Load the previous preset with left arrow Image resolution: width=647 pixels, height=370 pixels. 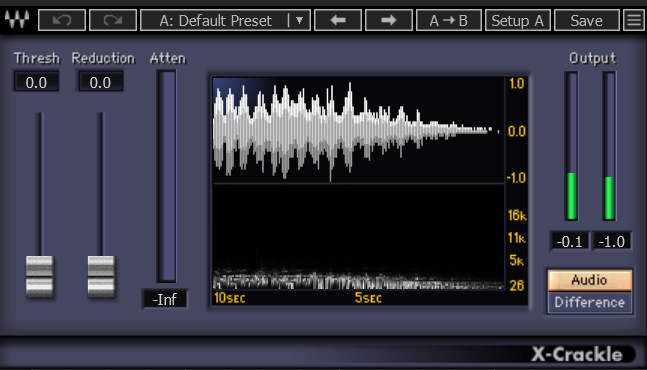338,20
